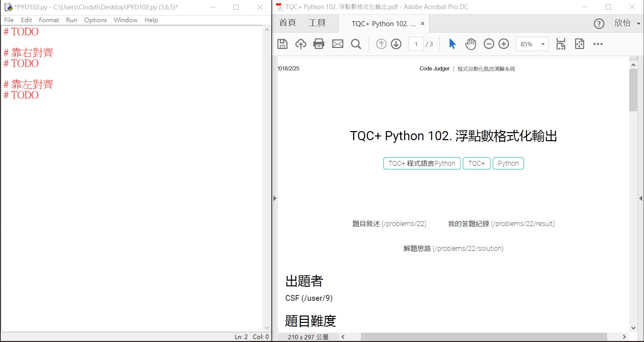Zoom out with the minus circle
Screen dimensions: 644x342
(x=489, y=44)
